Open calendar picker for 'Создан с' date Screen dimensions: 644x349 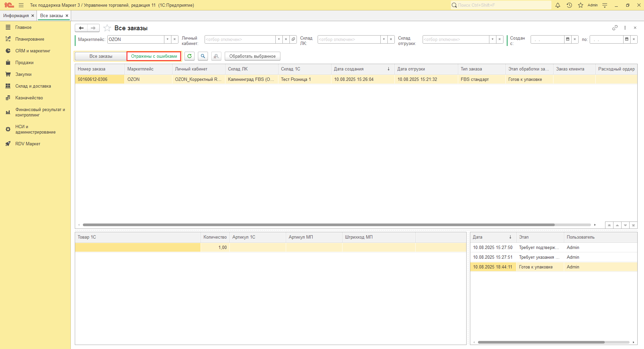click(568, 40)
